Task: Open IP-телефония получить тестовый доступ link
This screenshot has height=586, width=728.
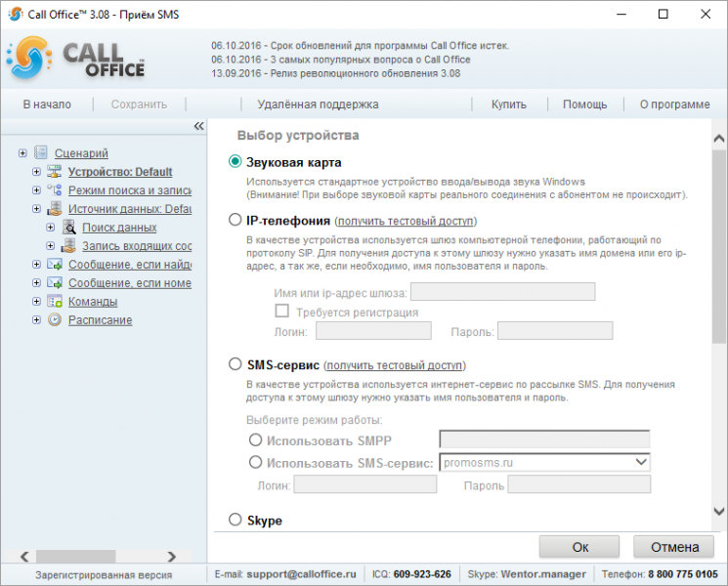Action: coord(406,221)
